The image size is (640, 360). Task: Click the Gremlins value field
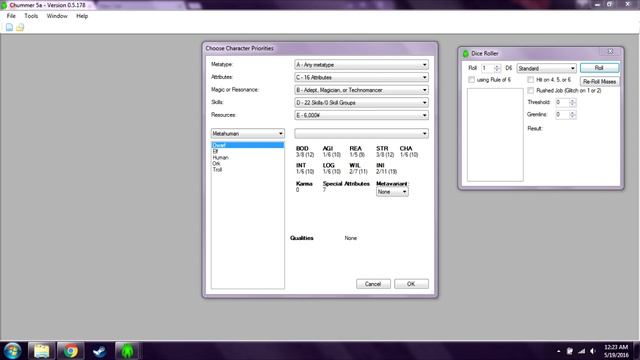562,115
